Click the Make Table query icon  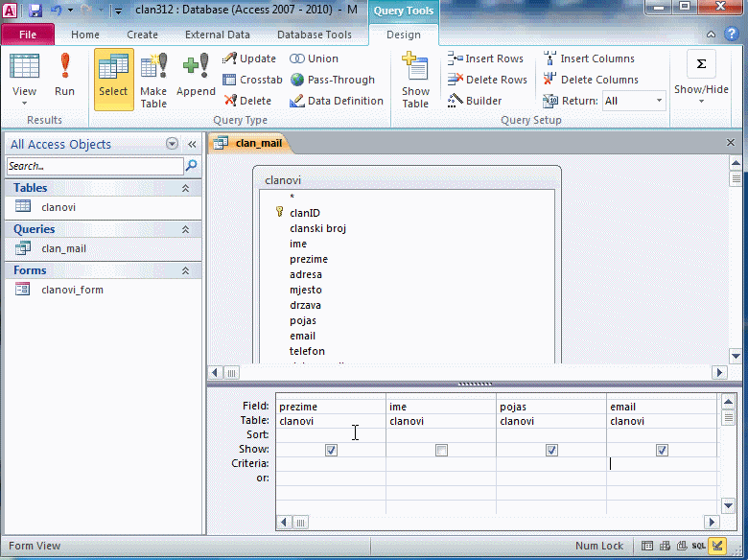153,79
